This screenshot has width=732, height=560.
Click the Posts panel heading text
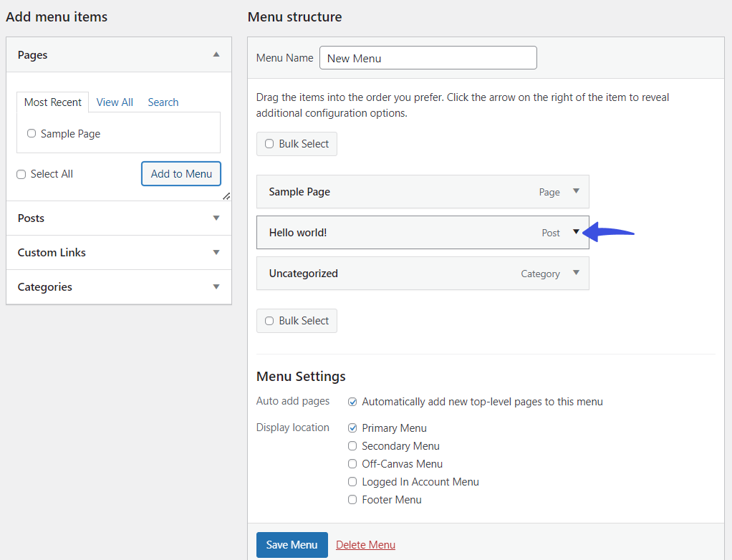click(x=31, y=218)
